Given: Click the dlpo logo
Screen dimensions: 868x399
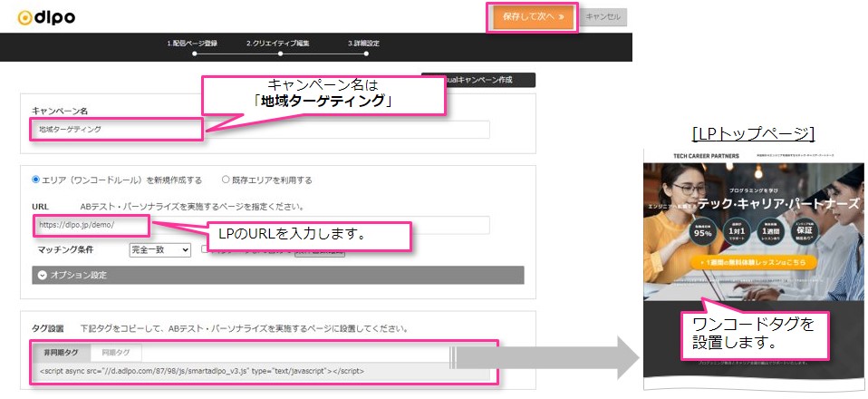Looking at the screenshot, I should [x=46, y=18].
